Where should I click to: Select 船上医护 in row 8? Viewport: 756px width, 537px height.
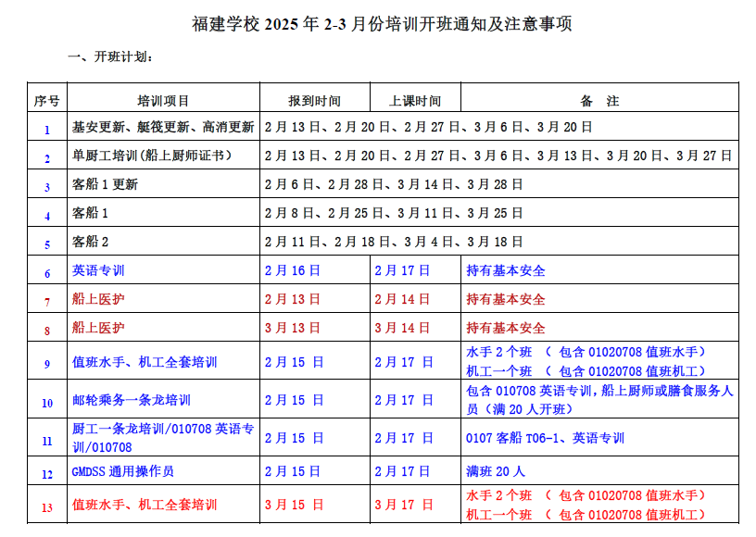[98, 328]
